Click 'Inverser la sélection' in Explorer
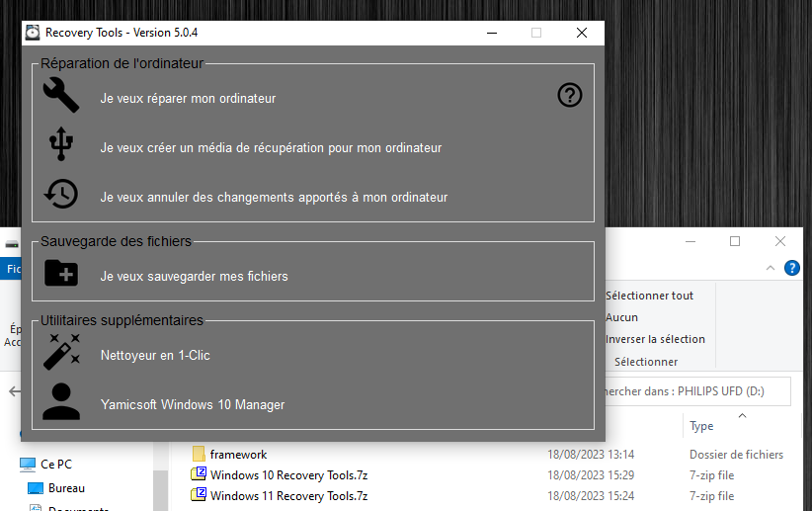The height and width of the screenshot is (511, 812). (655, 339)
